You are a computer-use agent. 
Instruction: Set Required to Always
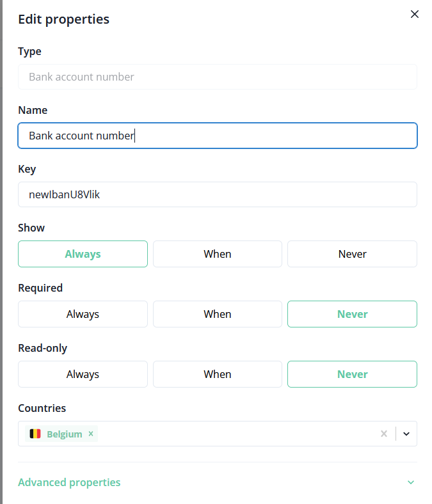[x=83, y=314]
